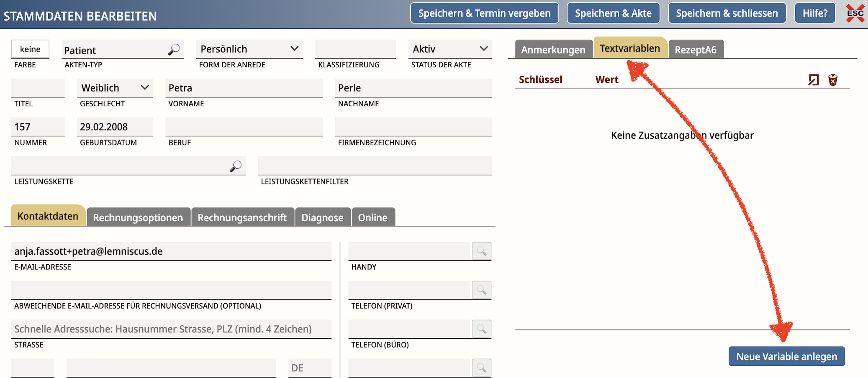Open the Leistungskette search magnifier
This screenshot has width=868, height=378.
(236, 166)
